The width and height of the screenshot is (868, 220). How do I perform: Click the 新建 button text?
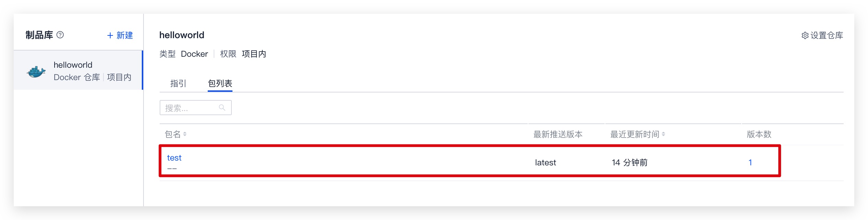(x=124, y=35)
